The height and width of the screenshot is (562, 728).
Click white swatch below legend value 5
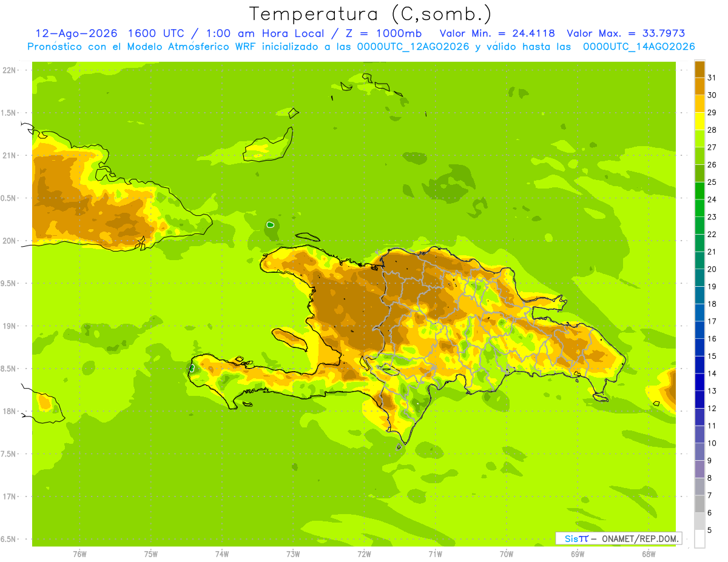tap(699, 539)
